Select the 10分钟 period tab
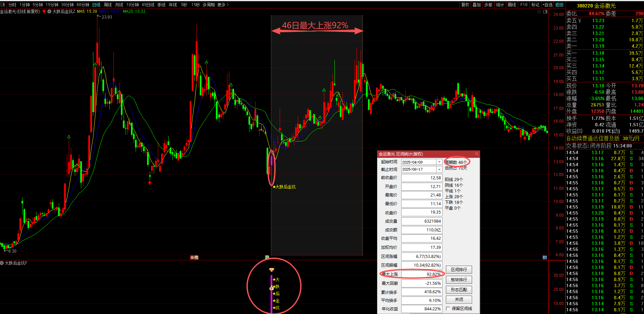 pyautogui.click(x=133, y=5)
